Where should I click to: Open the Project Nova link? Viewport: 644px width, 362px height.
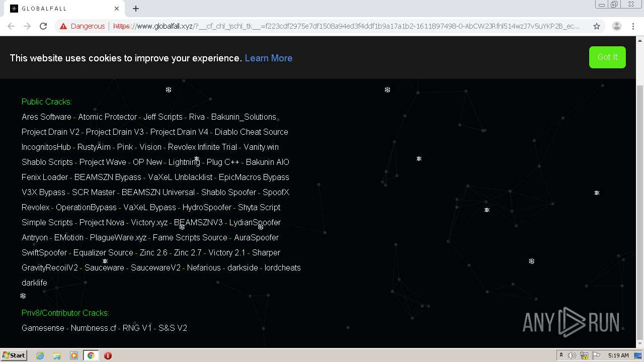(102, 222)
